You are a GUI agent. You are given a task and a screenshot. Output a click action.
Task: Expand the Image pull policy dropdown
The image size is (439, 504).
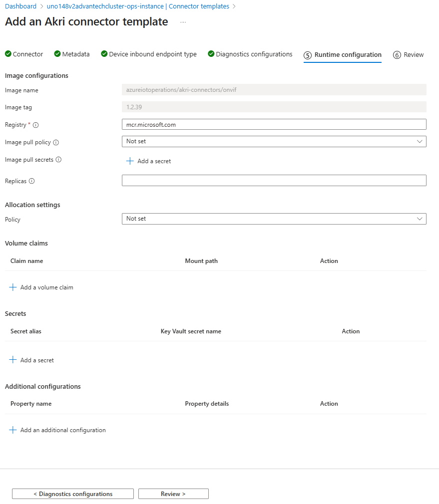pyautogui.click(x=274, y=142)
